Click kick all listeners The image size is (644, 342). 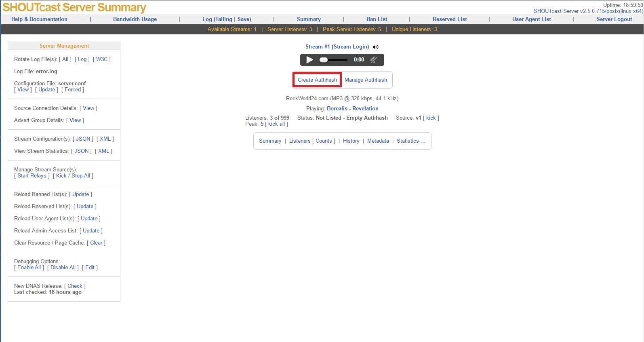click(x=276, y=124)
